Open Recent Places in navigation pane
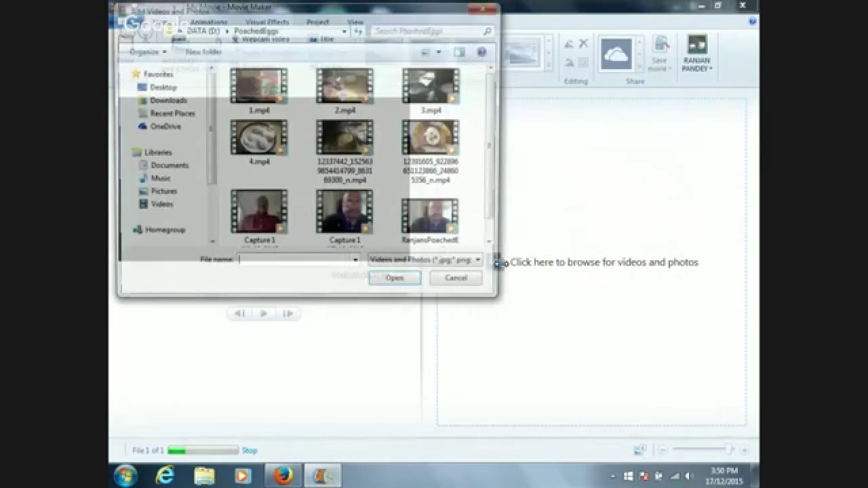This screenshot has width=868, height=488. coord(172,113)
